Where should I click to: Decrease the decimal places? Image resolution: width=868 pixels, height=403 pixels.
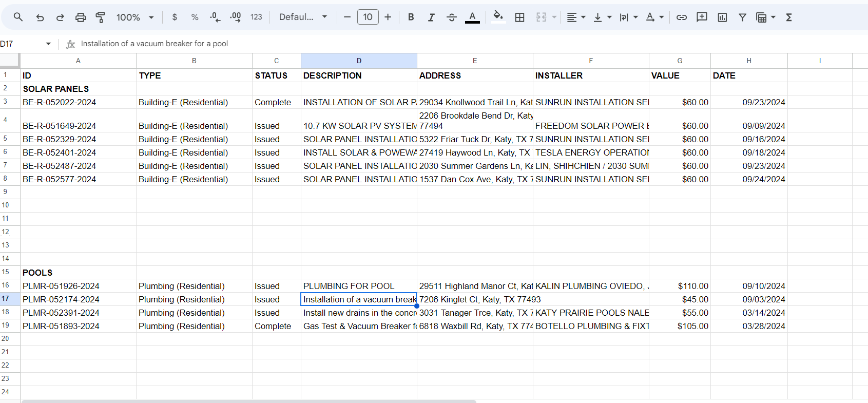(215, 17)
